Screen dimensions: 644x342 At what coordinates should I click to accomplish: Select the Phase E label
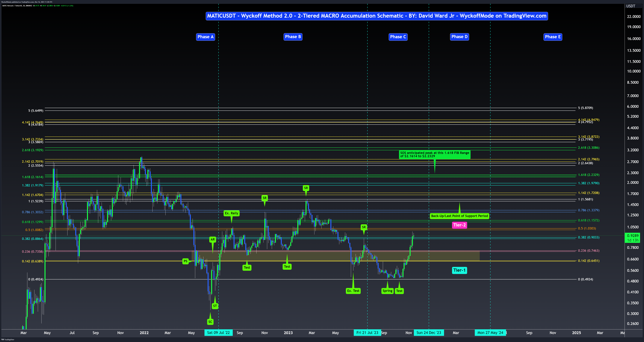point(553,37)
